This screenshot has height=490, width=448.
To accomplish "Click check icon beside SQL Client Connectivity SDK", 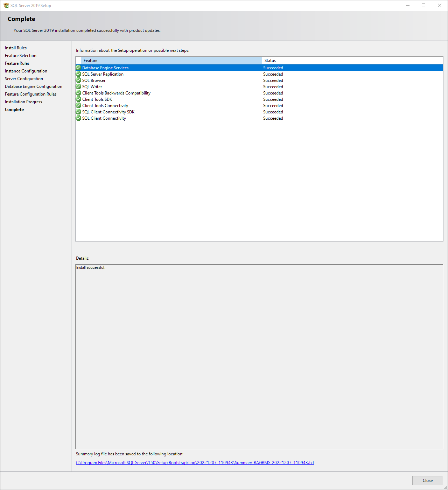I will pyautogui.click(x=78, y=112).
